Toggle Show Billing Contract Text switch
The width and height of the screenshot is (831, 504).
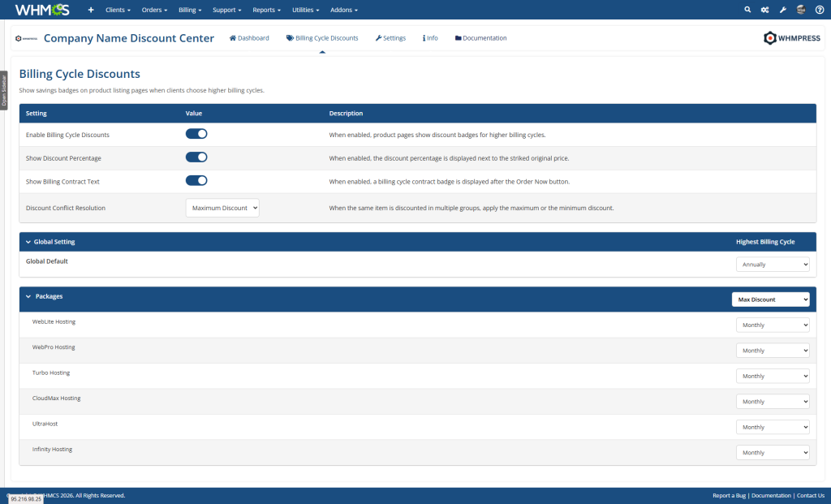click(x=196, y=181)
